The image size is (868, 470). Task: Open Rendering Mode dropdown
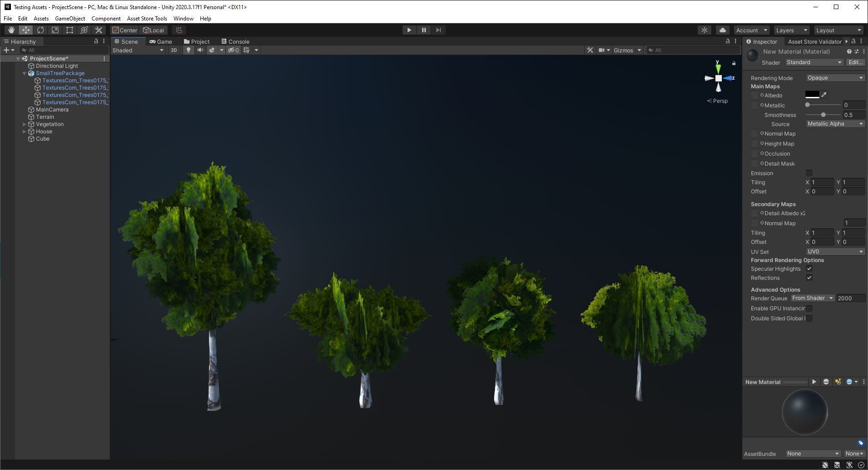pos(835,78)
